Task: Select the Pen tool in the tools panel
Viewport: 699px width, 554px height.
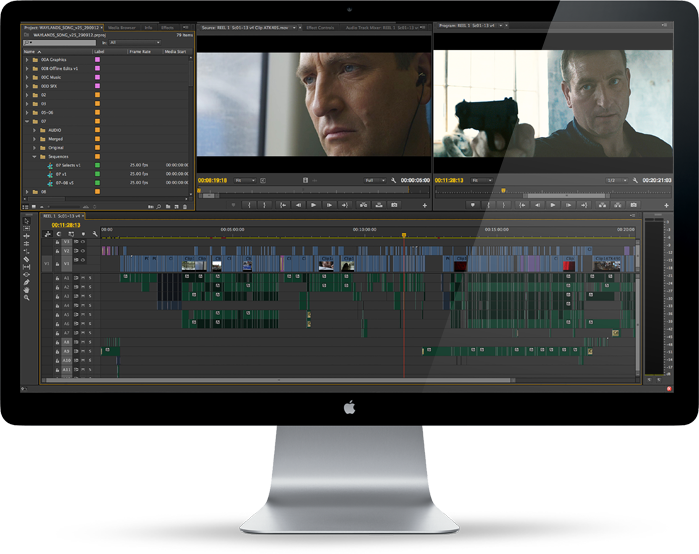Action: [x=27, y=280]
